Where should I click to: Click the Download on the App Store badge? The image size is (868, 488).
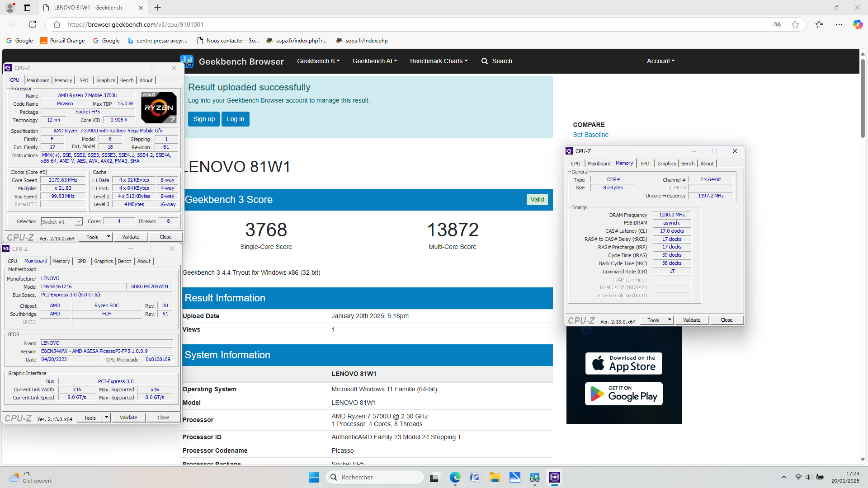tap(623, 363)
